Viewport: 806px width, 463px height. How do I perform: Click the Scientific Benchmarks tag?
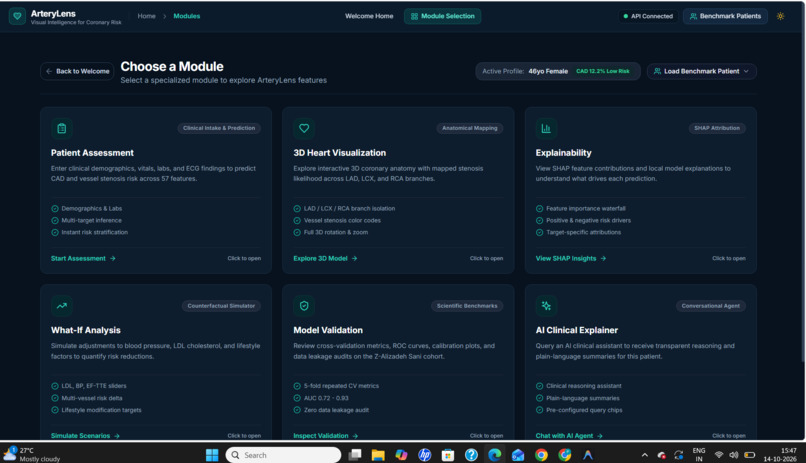pyautogui.click(x=467, y=306)
